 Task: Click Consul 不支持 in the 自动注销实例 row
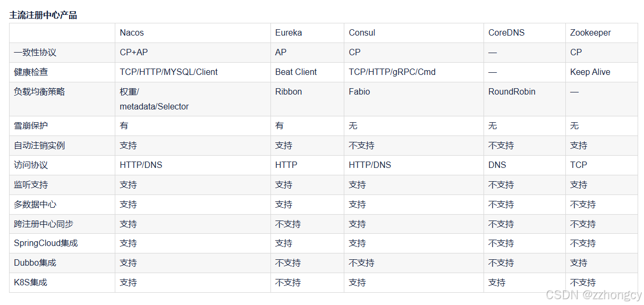(361, 146)
